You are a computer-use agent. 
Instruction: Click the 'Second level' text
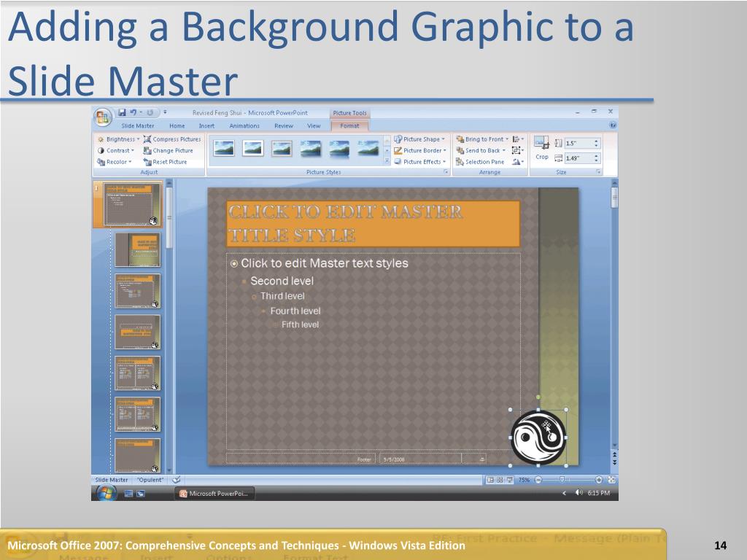pyautogui.click(x=282, y=281)
